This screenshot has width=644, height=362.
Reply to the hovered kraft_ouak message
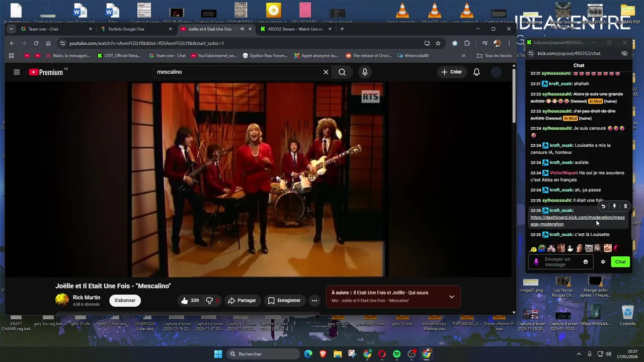(603, 206)
